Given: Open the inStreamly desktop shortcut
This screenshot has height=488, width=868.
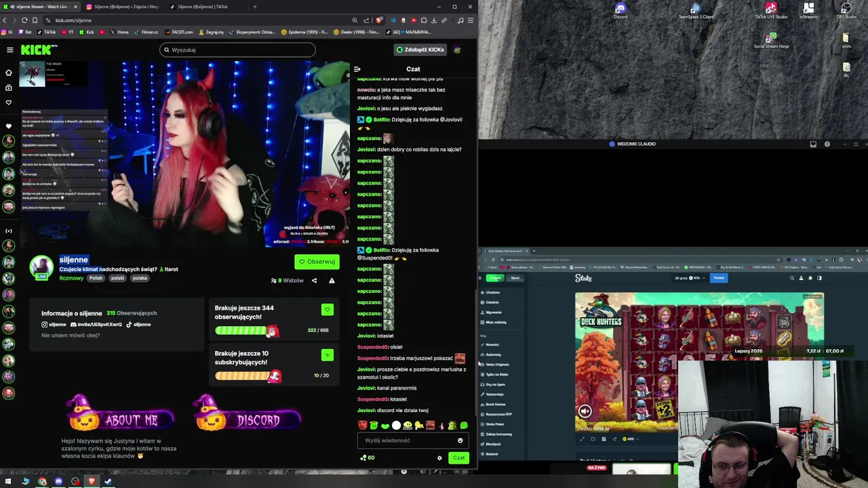Looking at the screenshot, I should [x=808, y=11].
